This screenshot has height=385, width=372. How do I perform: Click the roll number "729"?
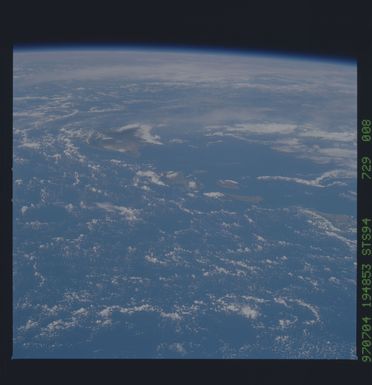point(367,168)
